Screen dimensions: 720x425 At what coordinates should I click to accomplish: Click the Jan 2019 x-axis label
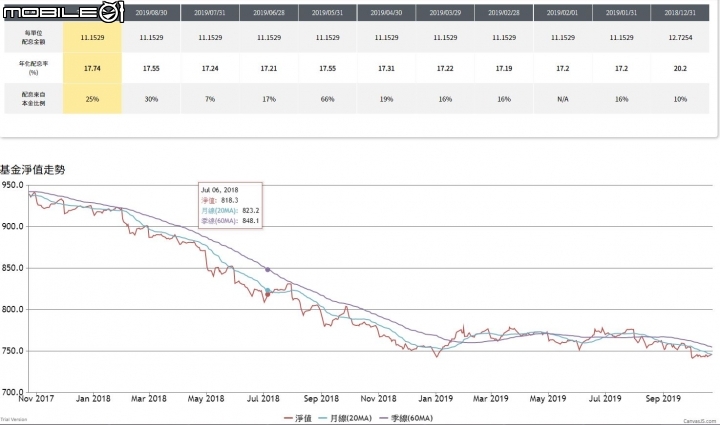tap(435, 398)
